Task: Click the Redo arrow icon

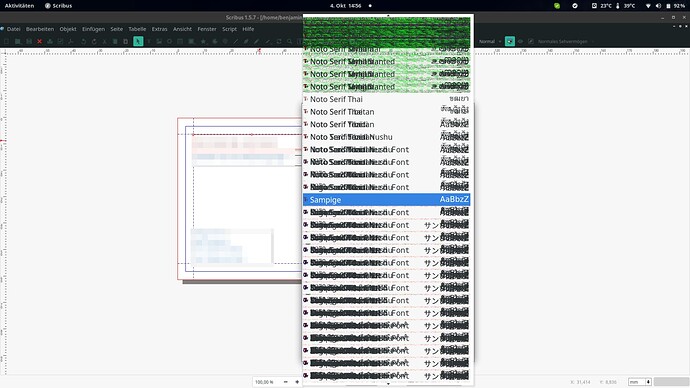Action: pos(94,41)
